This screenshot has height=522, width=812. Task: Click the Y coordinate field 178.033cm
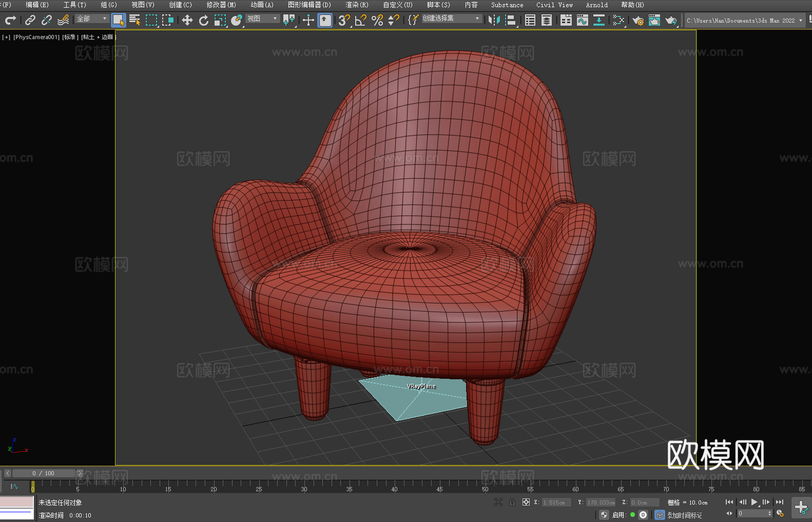click(x=601, y=502)
